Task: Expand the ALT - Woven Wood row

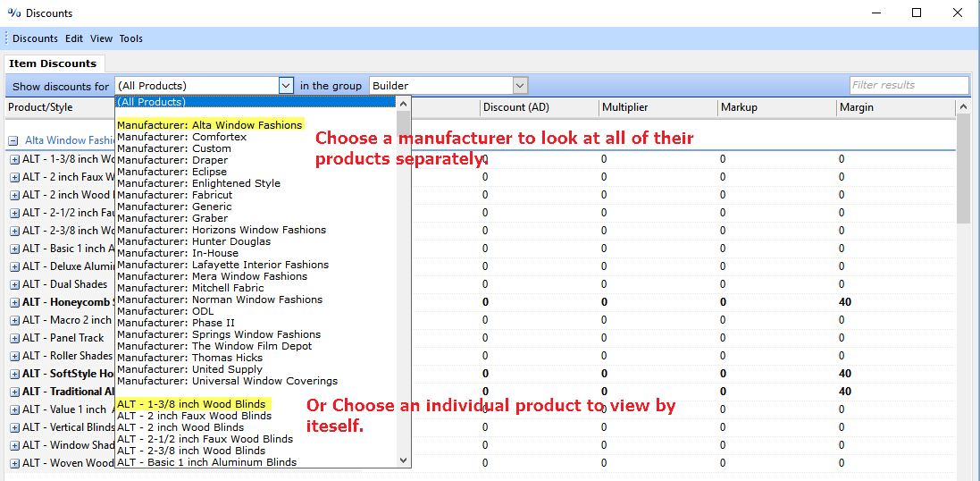Action: pyautogui.click(x=15, y=463)
